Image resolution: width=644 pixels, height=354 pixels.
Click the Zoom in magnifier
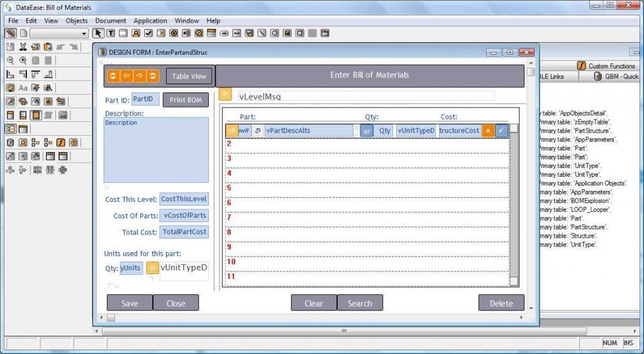point(23,60)
